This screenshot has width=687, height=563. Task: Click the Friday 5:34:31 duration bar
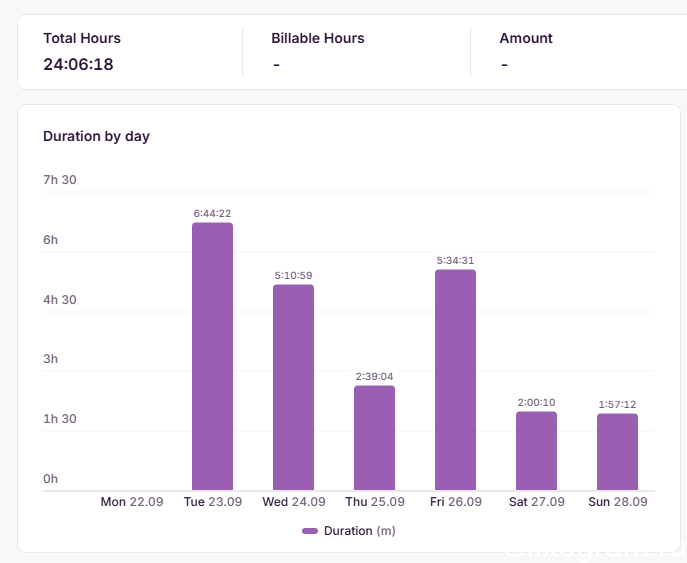pyautogui.click(x=456, y=380)
